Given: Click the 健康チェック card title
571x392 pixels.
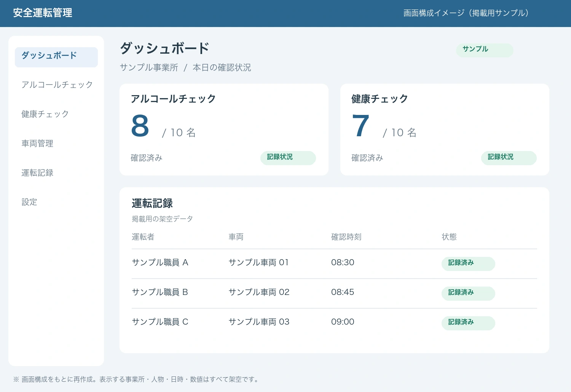Looking at the screenshot, I should 380,99.
